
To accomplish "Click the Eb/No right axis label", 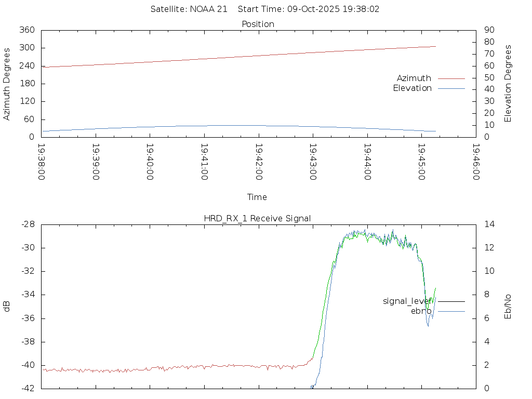I will tap(508, 306).
